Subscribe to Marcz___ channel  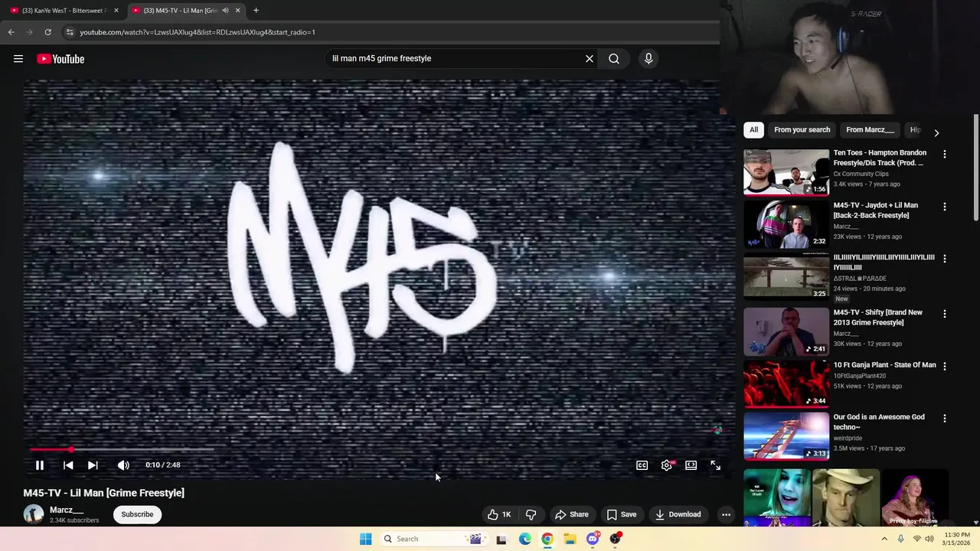click(x=137, y=514)
